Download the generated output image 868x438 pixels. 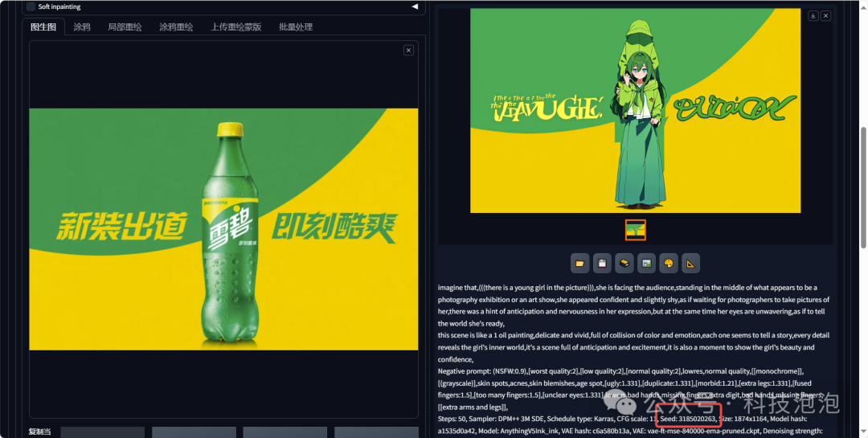[813, 15]
